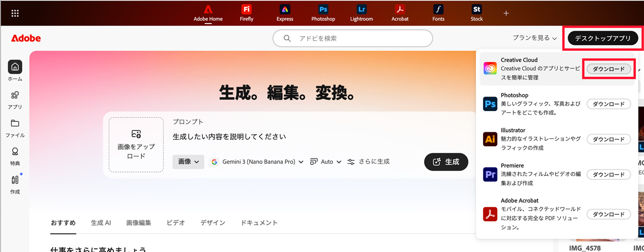Switch to the 生成 AI tab
The width and height of the screenshot is (644, 252).
(x=101, y=223)
